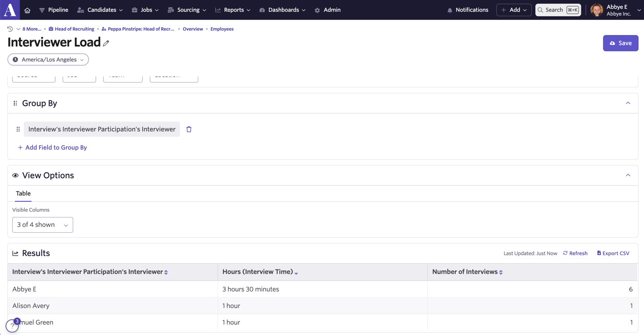
Task: Click Add Field to Group By
Action: (x=52, y=148)
